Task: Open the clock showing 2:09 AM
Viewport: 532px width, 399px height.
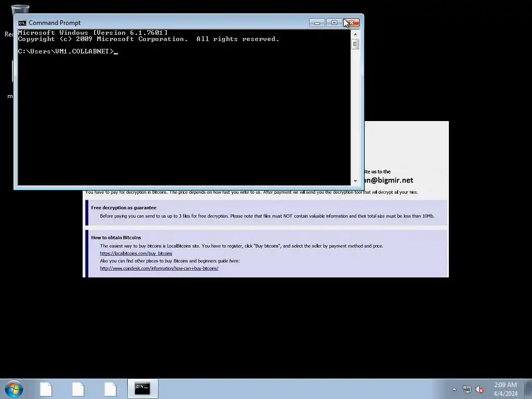Action: pos(506,389)
